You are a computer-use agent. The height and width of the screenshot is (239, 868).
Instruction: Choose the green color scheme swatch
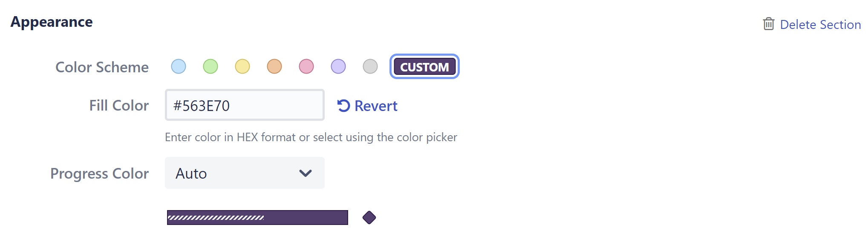coord(211,66)
